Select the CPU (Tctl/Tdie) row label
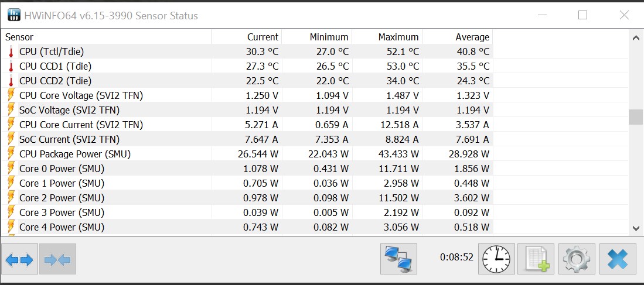Viewport: 644px width, 285px height. pos(52,51)
